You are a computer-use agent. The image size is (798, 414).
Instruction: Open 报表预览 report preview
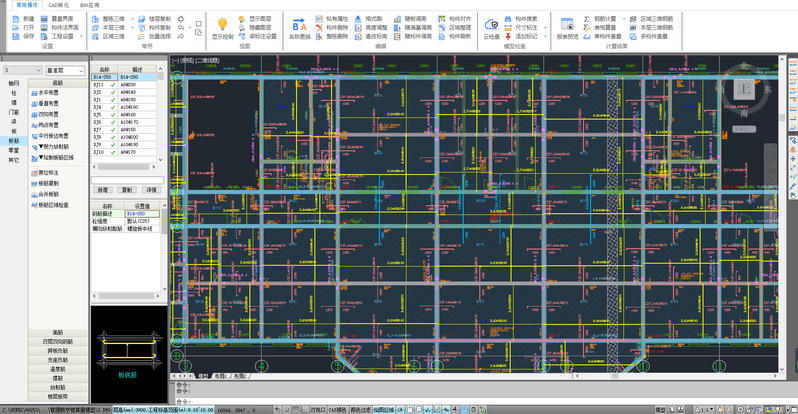(x=567, y=24)
